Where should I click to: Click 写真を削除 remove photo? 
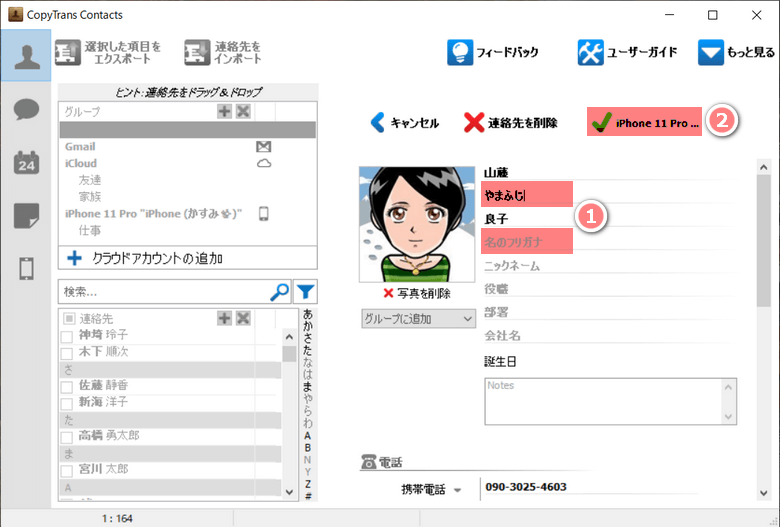(x=417, y=294)
